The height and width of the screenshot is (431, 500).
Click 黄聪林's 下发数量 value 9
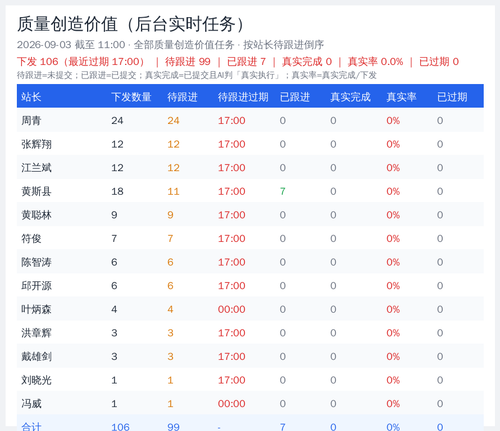pos(114,215)
